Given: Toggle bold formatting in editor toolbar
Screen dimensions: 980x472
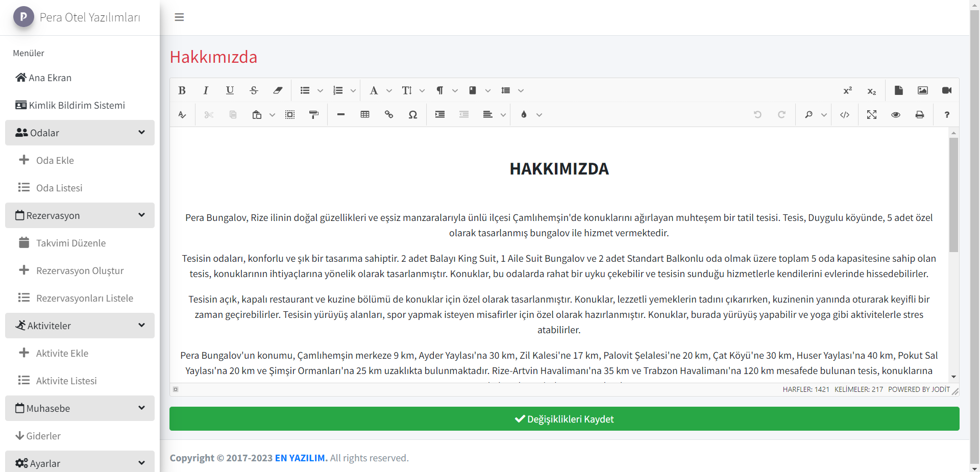Looking at the screenshot, I should 182,90.
